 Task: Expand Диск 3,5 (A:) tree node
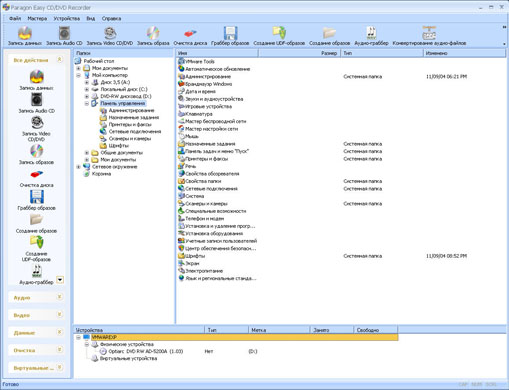click(87, 82)
